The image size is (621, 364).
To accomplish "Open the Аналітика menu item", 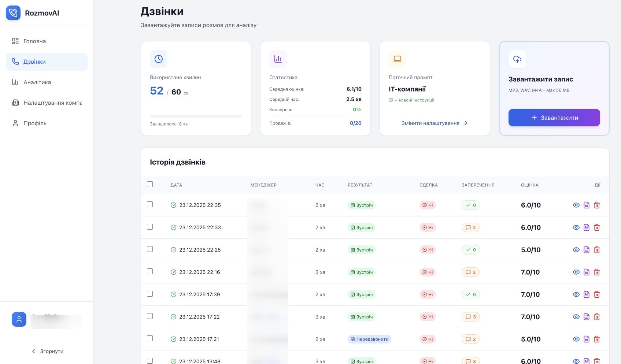I will tap(47, 82).
